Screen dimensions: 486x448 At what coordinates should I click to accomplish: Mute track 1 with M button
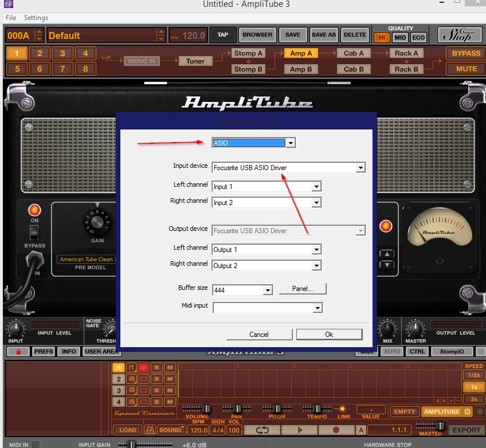(170, 368)
